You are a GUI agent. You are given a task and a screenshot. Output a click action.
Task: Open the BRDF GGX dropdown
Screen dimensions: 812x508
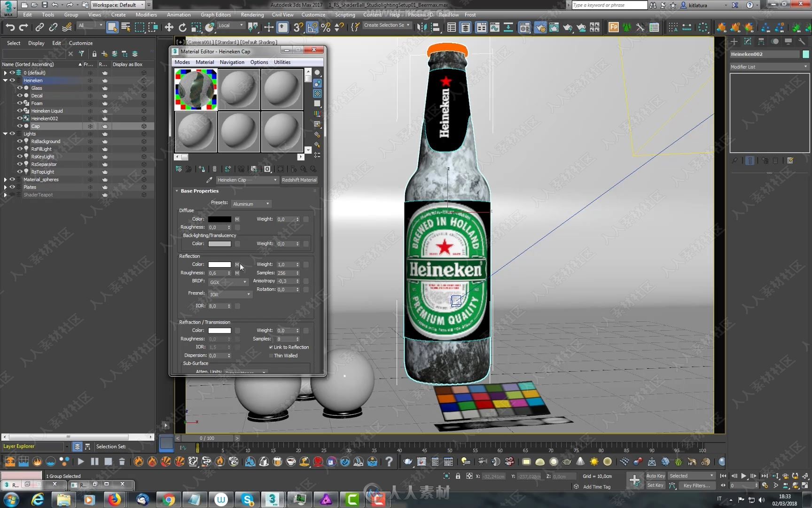tap(228, 282)
